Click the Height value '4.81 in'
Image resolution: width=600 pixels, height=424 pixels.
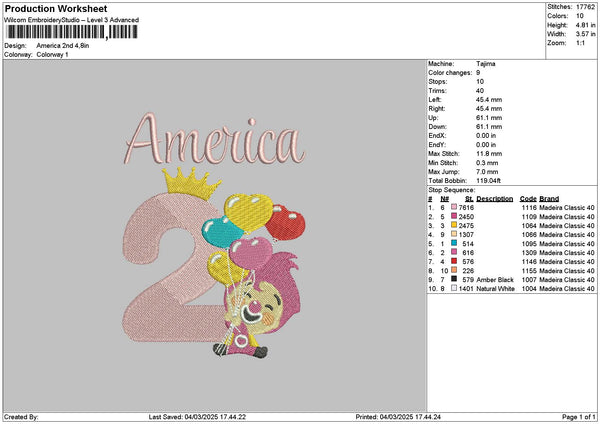coord(585,25)
